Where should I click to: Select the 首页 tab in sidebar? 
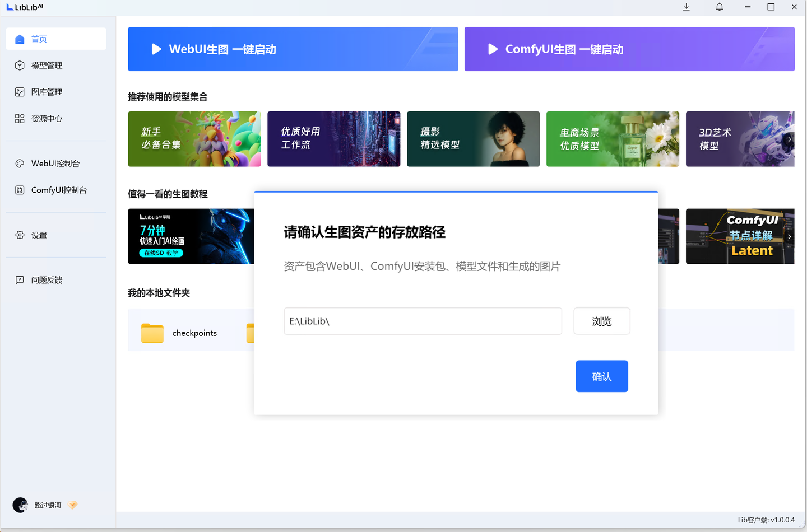[x=39, y=39]
